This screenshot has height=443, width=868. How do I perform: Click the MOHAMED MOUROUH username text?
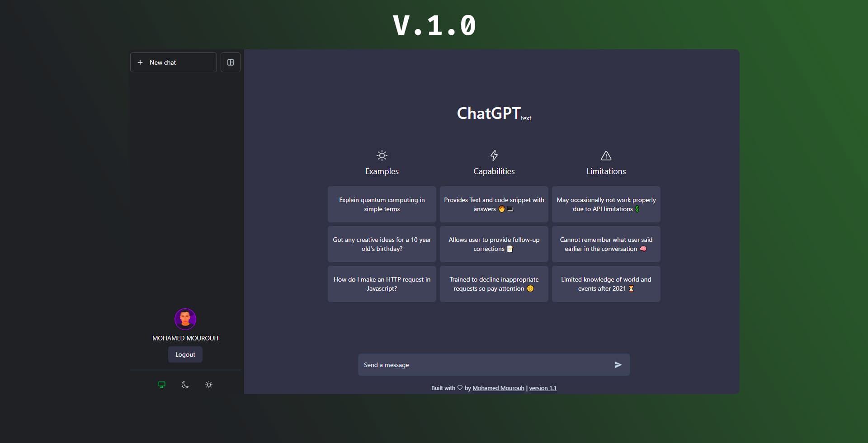185,338
